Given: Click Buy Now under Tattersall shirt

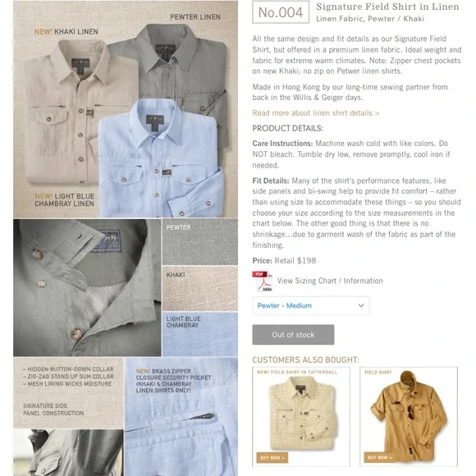Looking at the screenshot, I should [272, 457].
